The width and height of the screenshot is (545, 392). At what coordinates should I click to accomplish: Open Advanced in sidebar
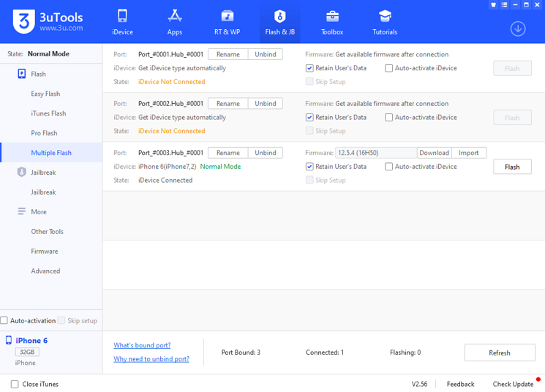point(45,271)
